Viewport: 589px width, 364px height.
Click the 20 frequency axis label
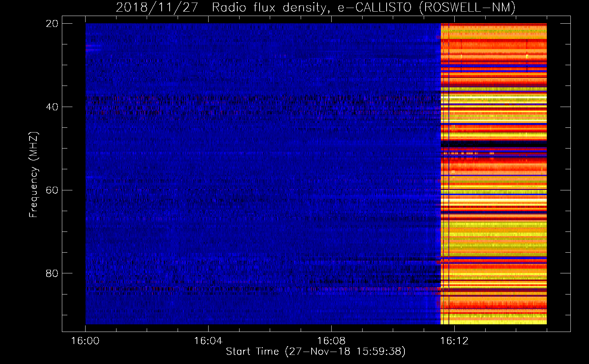click(52, 24)
